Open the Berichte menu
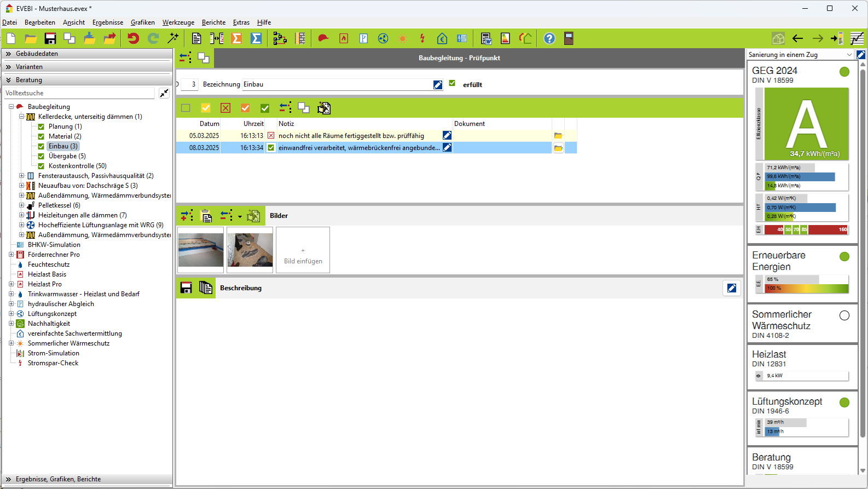This screenshot has height=489, width=868. point(213,22)
